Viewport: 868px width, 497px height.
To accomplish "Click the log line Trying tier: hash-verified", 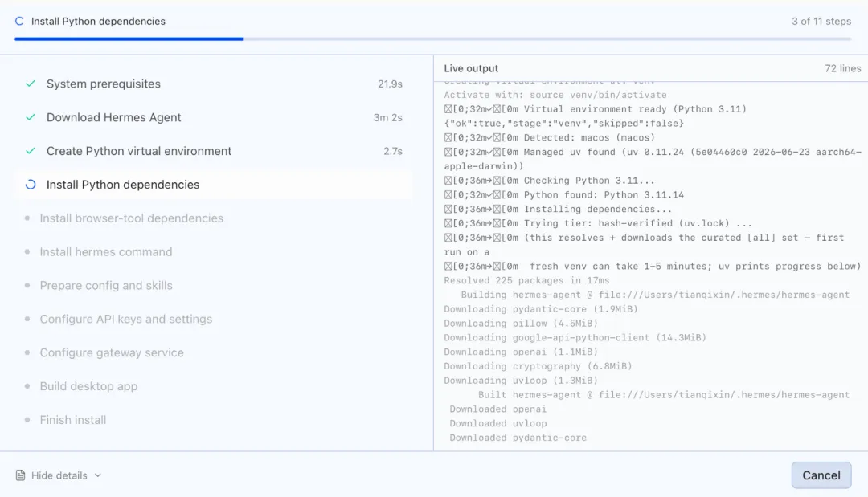I will (x=599, y=224).
